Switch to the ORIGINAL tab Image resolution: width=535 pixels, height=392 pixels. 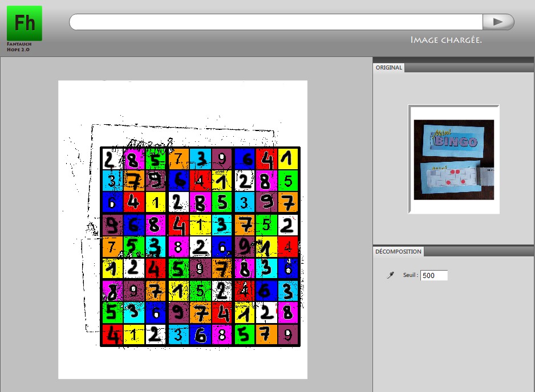(389, 68)
